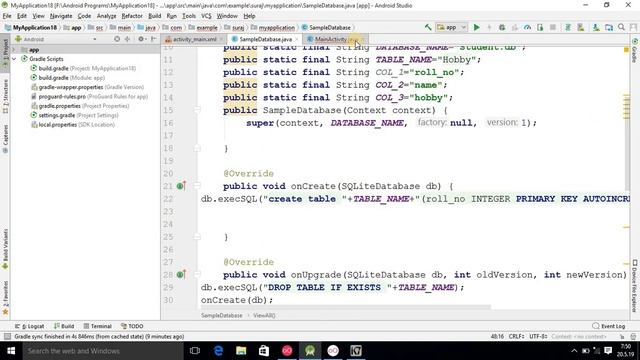
Task: Open the VCS menu
Action: (206, 16)
